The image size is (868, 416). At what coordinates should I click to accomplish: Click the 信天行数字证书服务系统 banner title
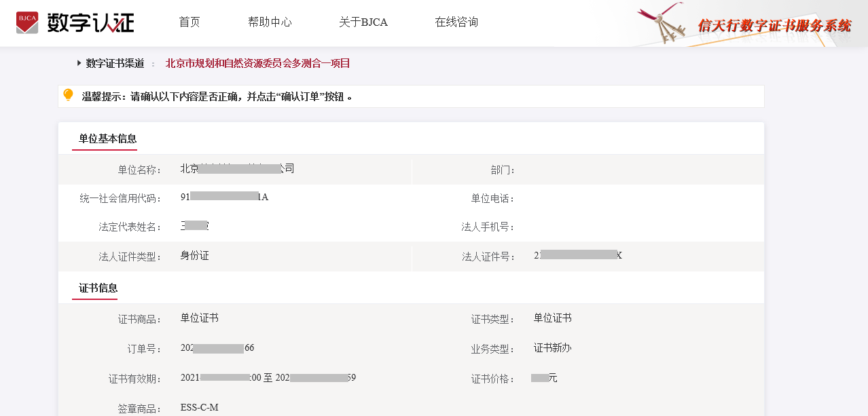tap(774, 26)
